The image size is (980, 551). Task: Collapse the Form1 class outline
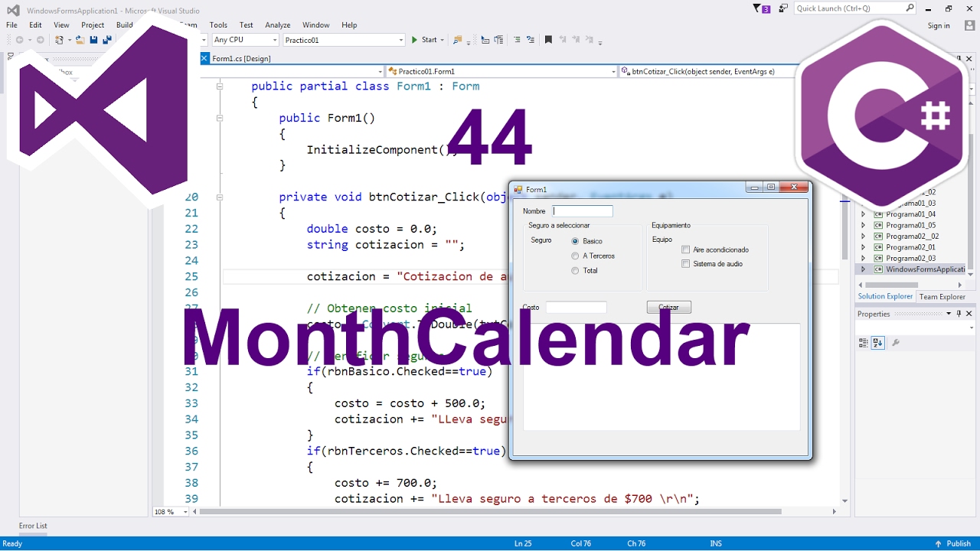pyautogui.click(x=220, y=86)
